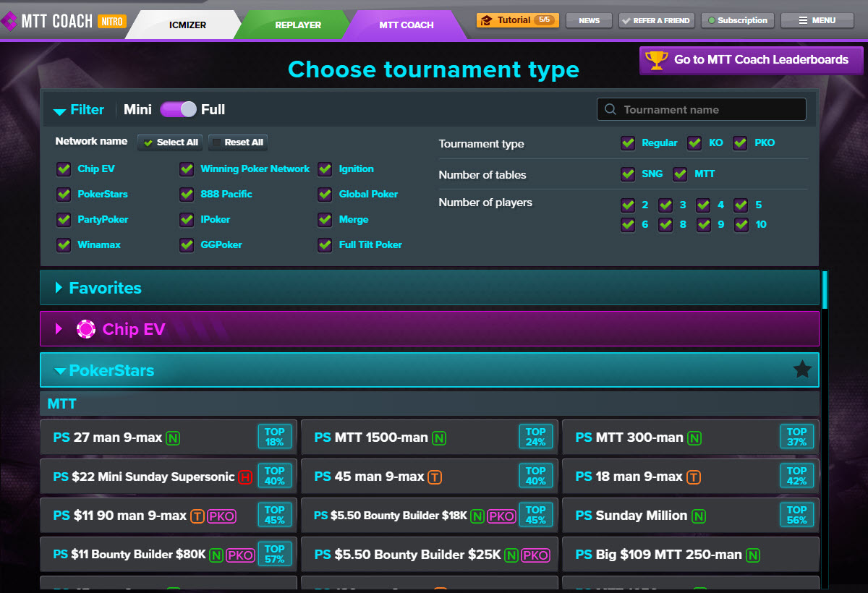
Task: Open the Subscription page
Action: pyautogui.click(x=738, y=20)
